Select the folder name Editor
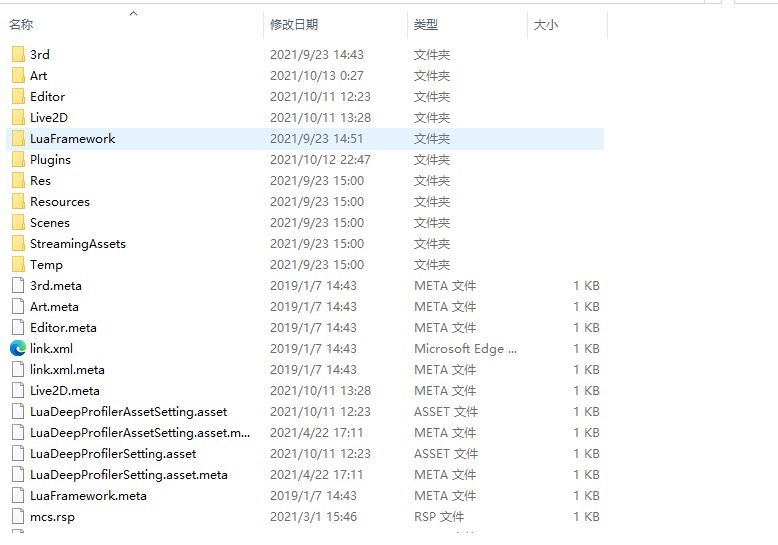 pyautogui.click(x=47, y=96)
